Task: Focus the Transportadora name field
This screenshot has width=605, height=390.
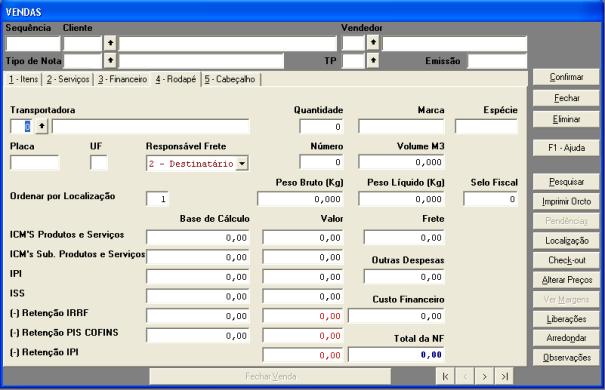Action: [151, 127]
